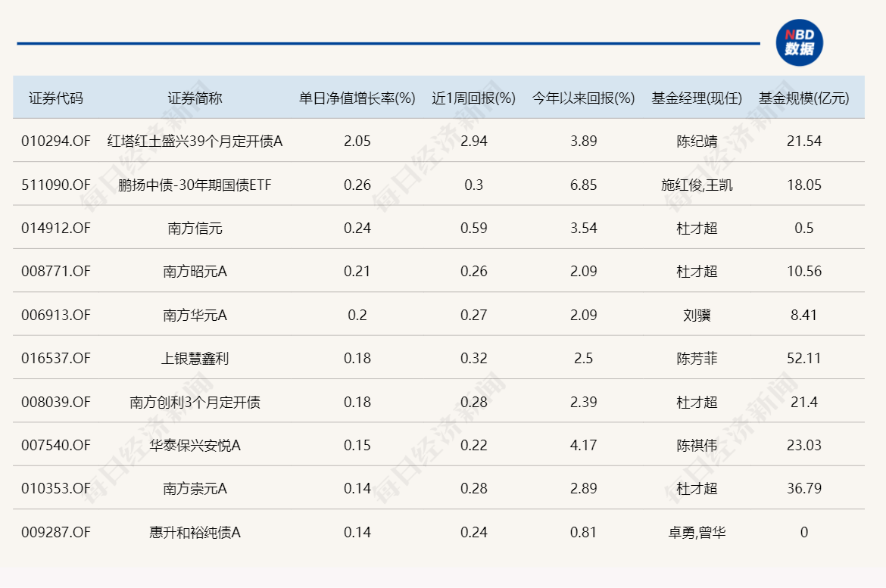Click the NBD数据 logo badge
This screenshot has height=588, width=886.
[x=799, y=42]
